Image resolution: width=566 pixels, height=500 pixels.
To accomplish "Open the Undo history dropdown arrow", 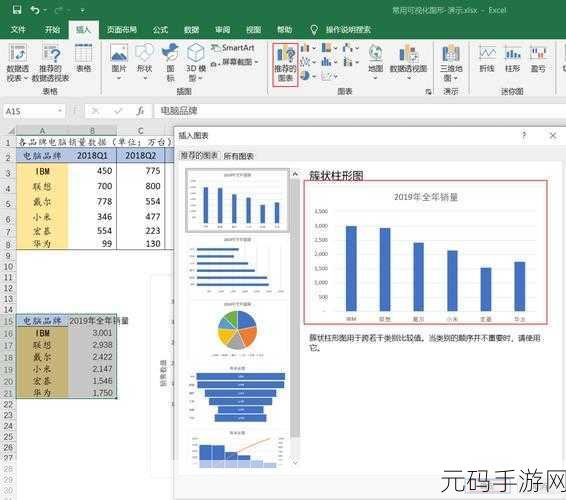I will (x=45, y=11).
